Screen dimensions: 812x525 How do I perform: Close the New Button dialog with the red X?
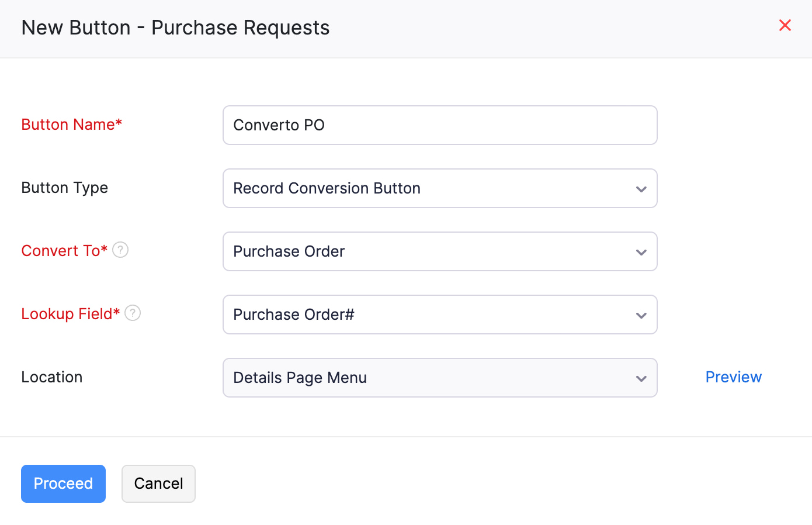click(785, 25)
